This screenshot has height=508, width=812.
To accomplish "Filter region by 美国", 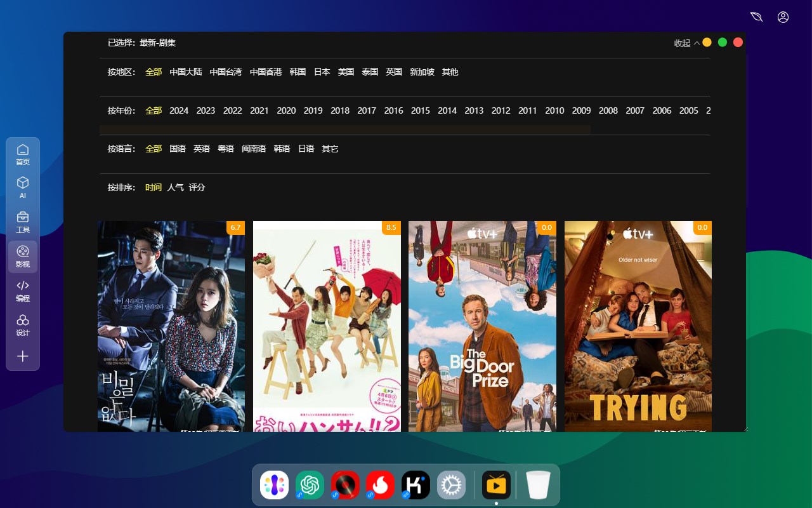I will [x=346, y=72].
